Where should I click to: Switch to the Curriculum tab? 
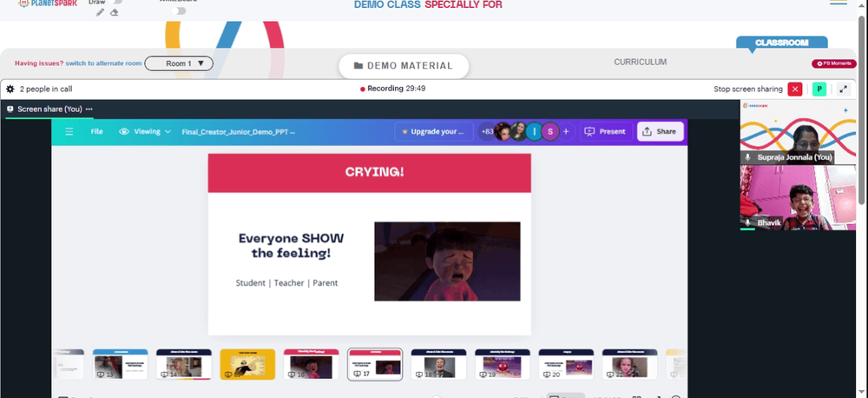(x=640, y=62)
